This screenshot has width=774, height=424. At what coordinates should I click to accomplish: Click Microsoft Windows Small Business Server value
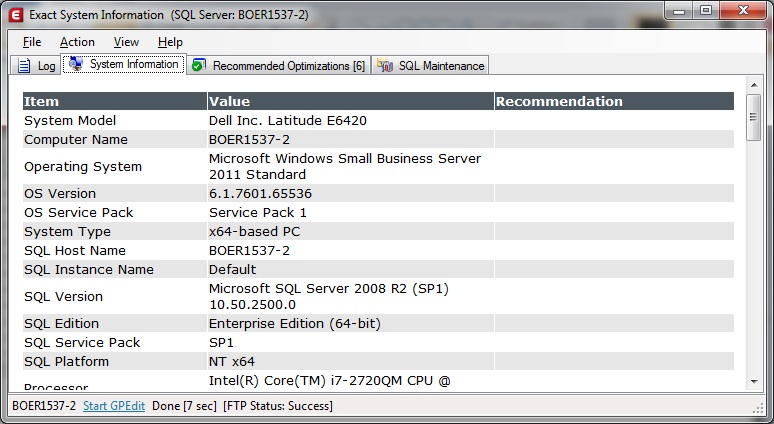[x=345, y=166]
